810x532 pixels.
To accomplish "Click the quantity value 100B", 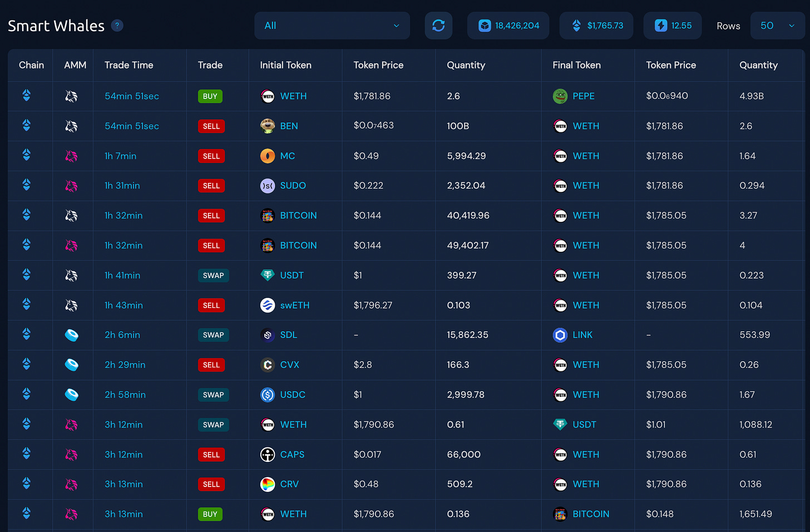I will coord(458,126).
